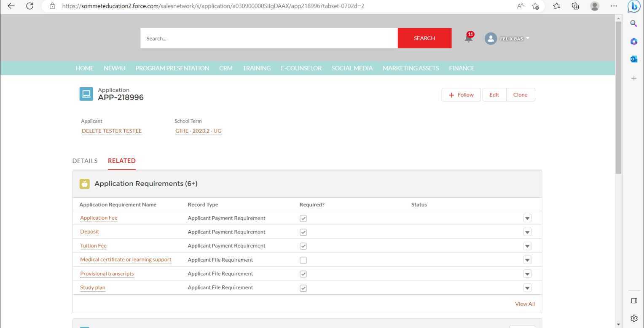
Task: Open the notifications bell icon
Action: [468, 39]
